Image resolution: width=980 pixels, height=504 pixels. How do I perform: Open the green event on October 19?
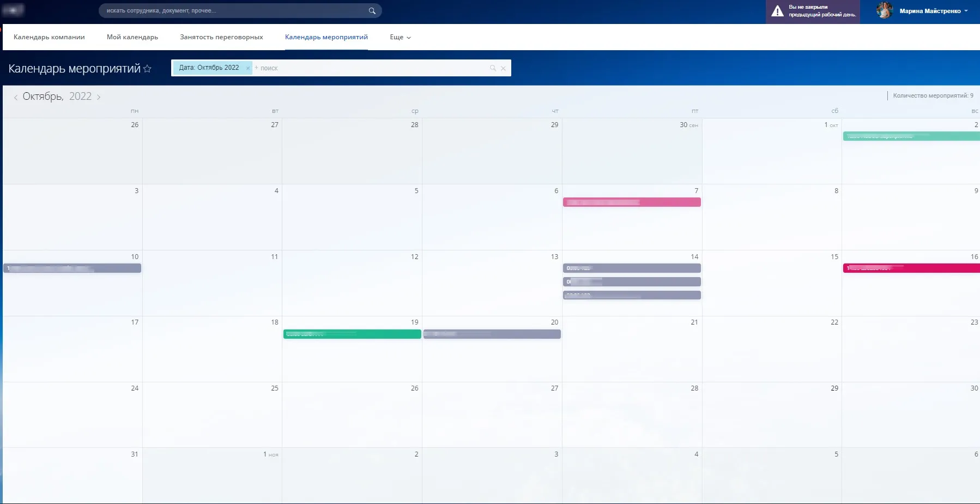pos(352,334)
